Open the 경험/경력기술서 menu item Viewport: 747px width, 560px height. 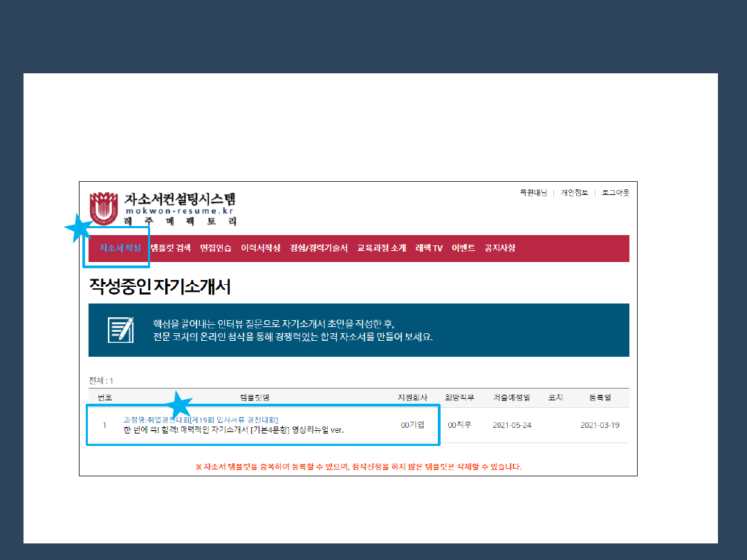click(319, 248)
